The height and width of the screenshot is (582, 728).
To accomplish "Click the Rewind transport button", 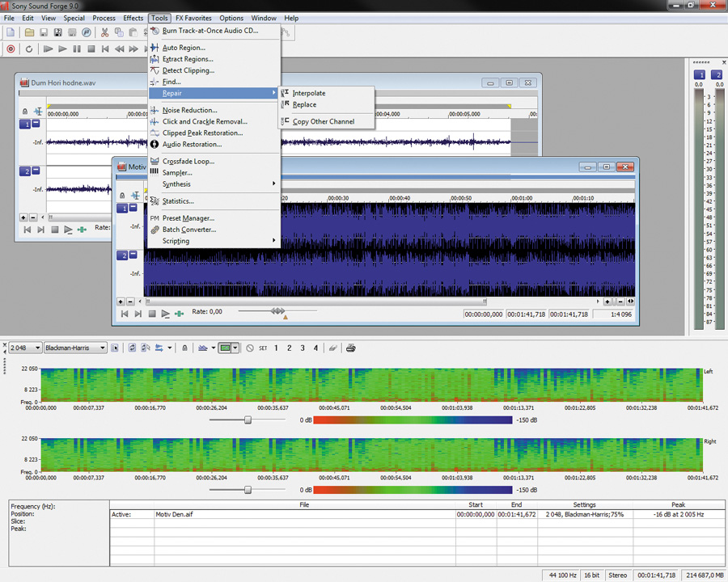I will click(x=120, y=48).
